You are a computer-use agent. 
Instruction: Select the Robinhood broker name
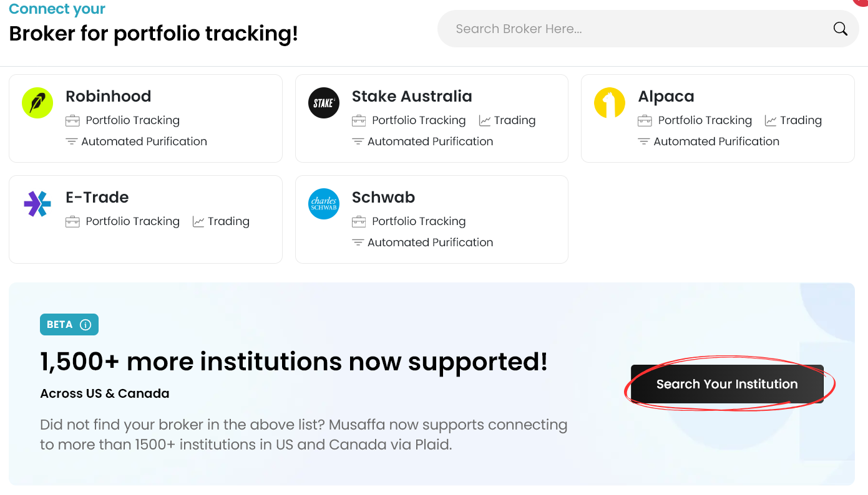(x=108, y=96)
